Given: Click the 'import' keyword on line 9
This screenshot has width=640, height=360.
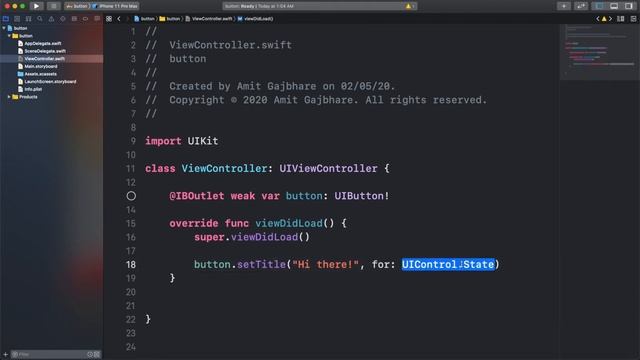Looking at the screenshot, I should pos(163,141).
